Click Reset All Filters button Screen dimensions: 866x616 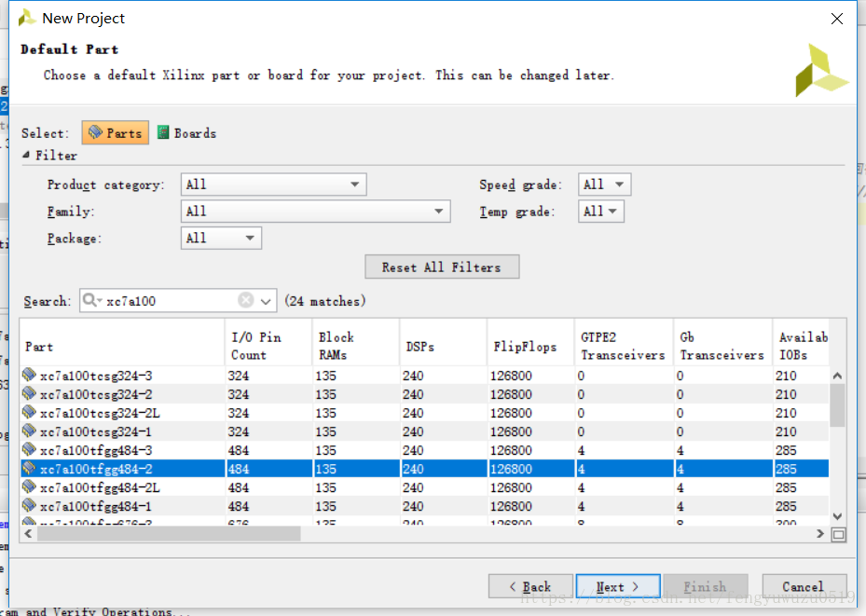click(442, 267)
